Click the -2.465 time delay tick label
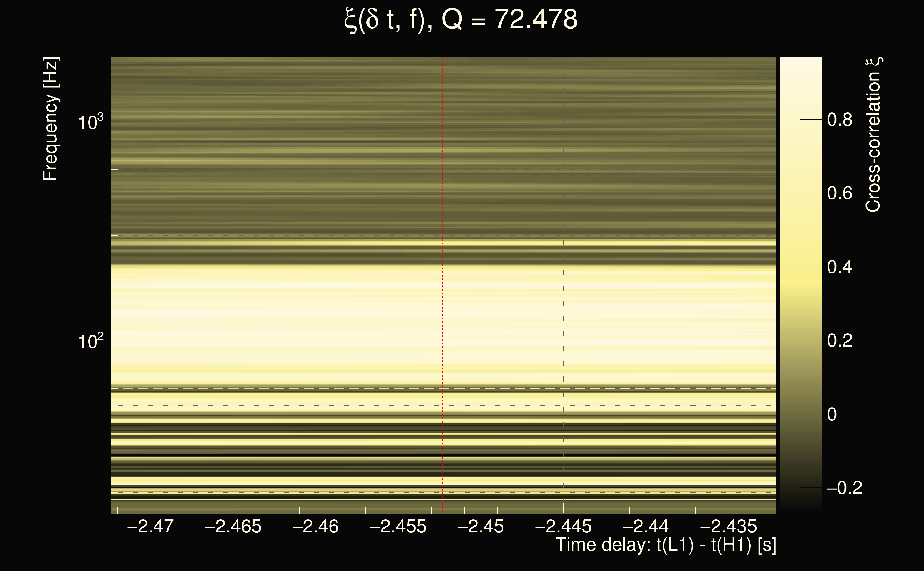 233,526
